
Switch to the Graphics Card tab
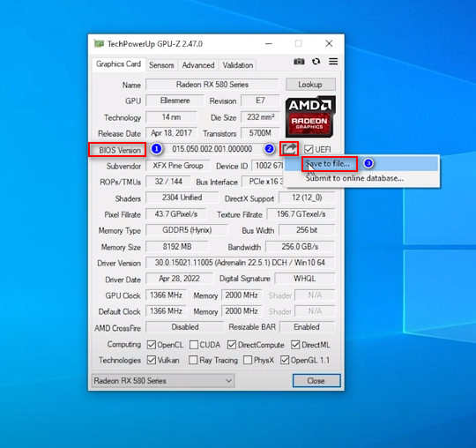pyautogui.click(x=118, y=64)
